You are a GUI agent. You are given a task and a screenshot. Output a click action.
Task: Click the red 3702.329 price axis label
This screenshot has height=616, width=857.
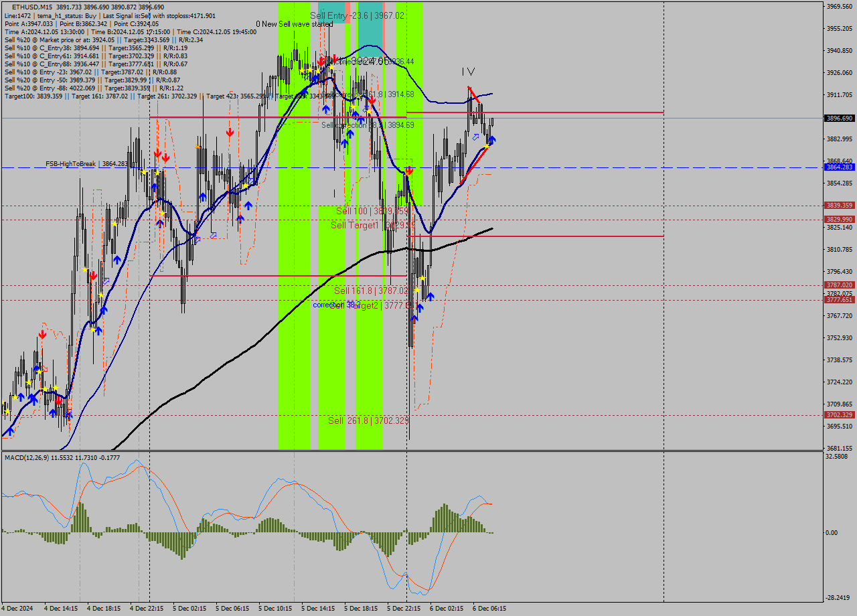click(840, 415)
